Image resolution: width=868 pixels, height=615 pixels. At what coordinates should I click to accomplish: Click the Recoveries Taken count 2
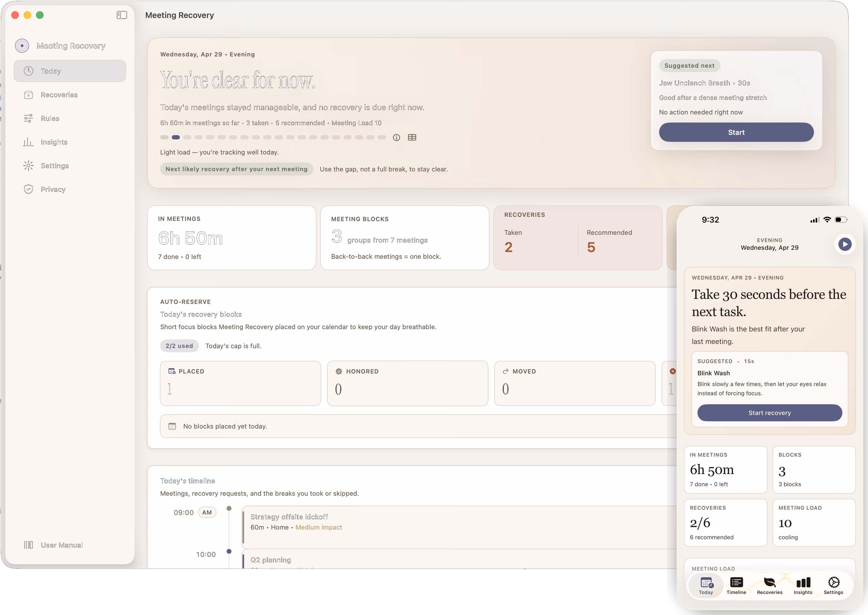click(508, 247)
